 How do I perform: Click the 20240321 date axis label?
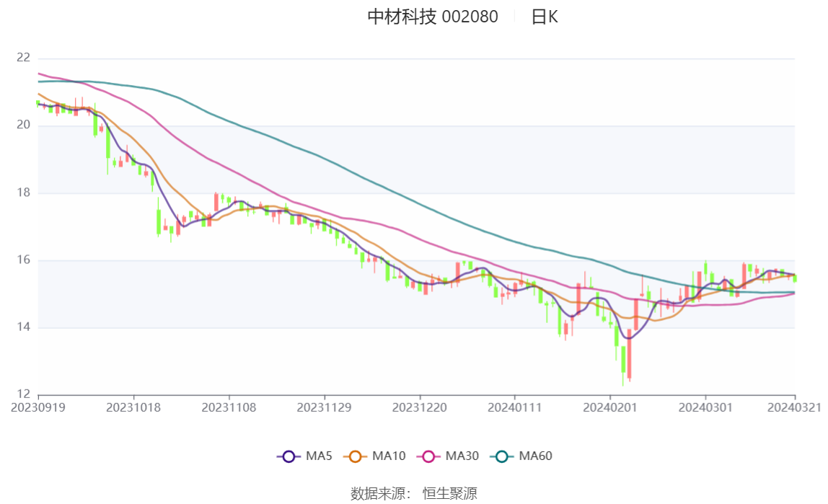click(794, 407)
